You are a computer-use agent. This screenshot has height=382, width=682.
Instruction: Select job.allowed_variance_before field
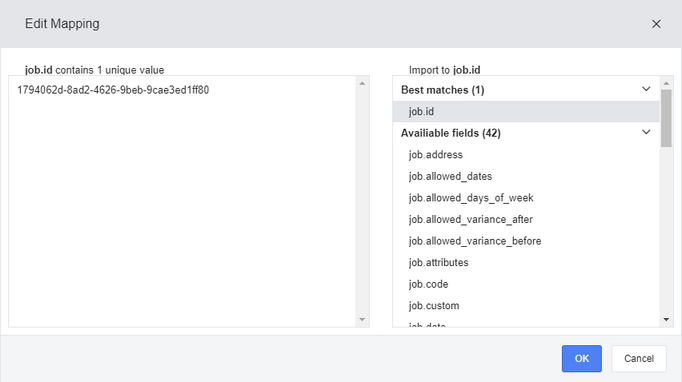click(x=526, y=241)
